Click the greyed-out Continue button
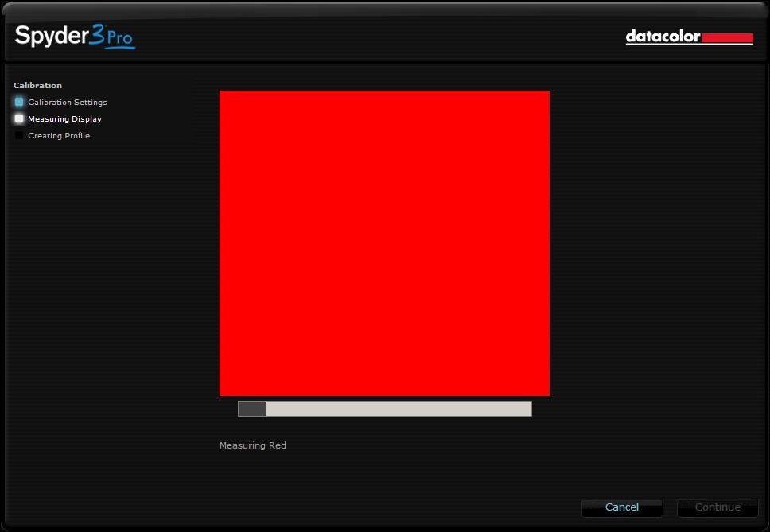This screenshot has width=770, height=532. point(717,507)
